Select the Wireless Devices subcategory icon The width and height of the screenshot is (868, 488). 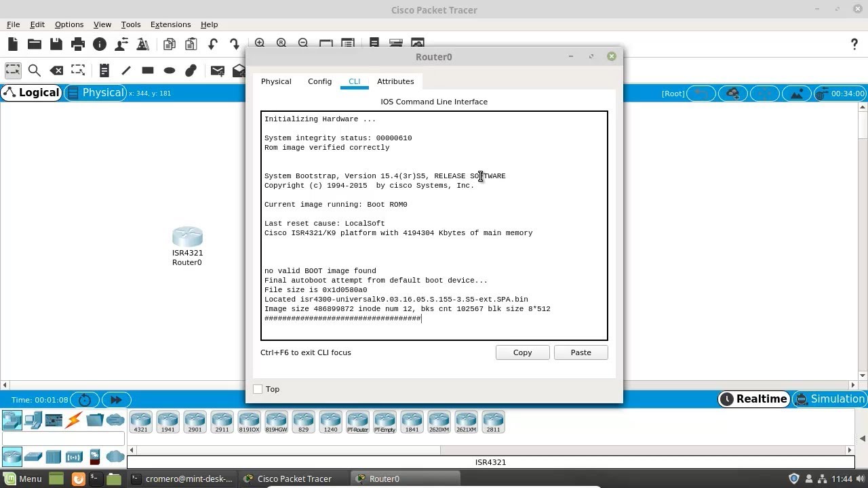pyautogui.click(x=74, y=456)
